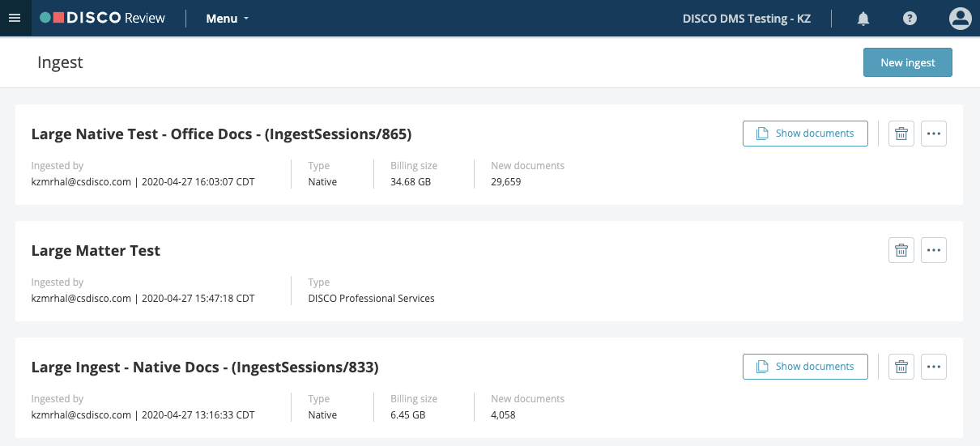
Task: Open the notifications bell
Action: [x=863, y=18]
